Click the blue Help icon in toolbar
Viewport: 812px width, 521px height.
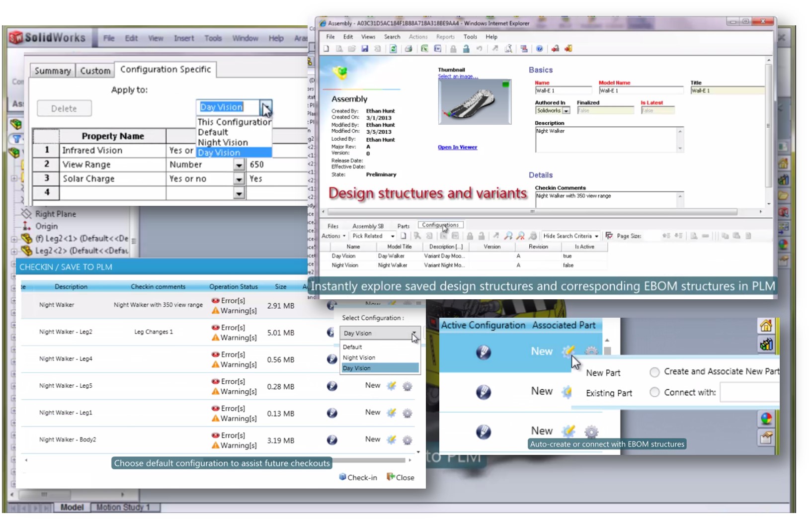tap(539, 49)
